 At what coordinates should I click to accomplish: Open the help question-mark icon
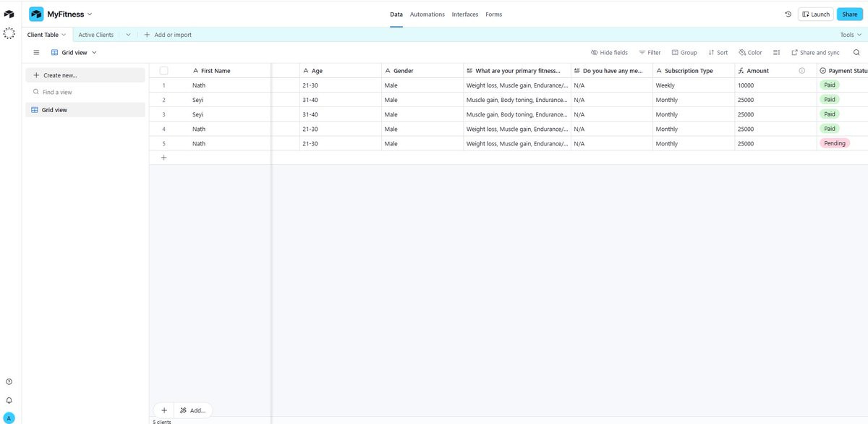(x=9, y=381)
